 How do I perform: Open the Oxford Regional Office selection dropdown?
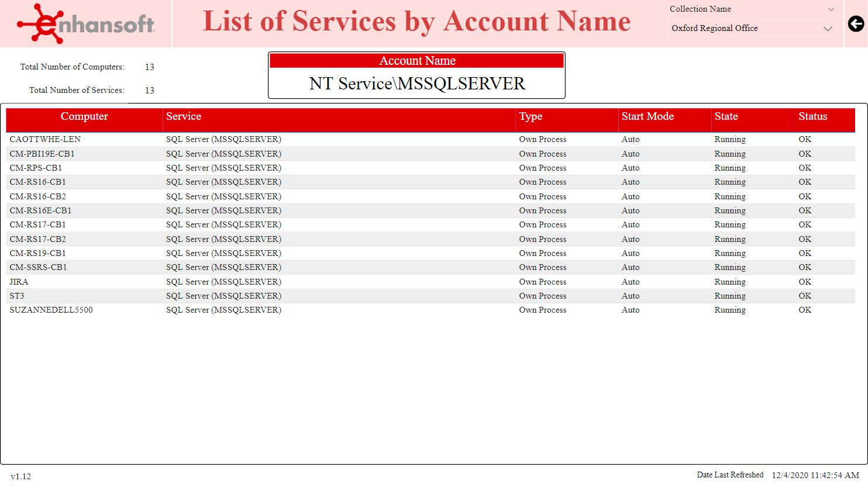(828, 28)
